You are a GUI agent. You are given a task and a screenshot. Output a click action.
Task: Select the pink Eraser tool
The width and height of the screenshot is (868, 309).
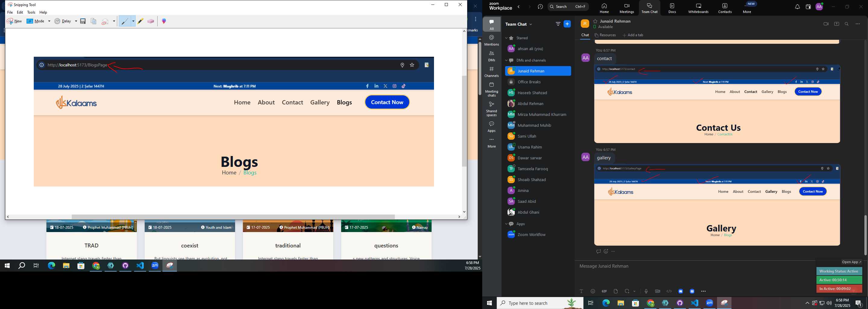(x=151, y=21)
